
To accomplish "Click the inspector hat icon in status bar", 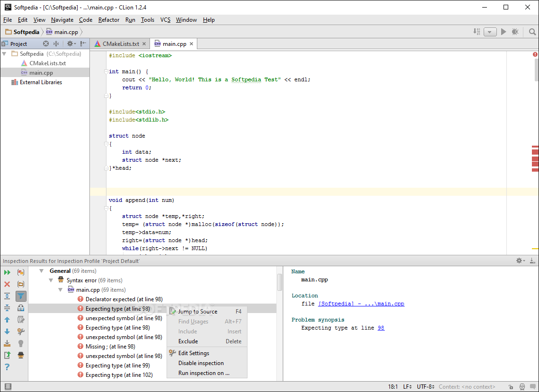I will 522,387.
